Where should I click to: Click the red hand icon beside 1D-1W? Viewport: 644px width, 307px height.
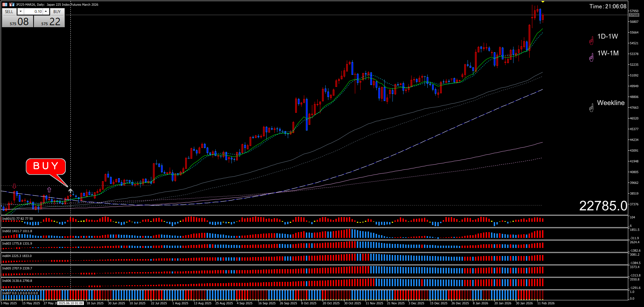591,41
